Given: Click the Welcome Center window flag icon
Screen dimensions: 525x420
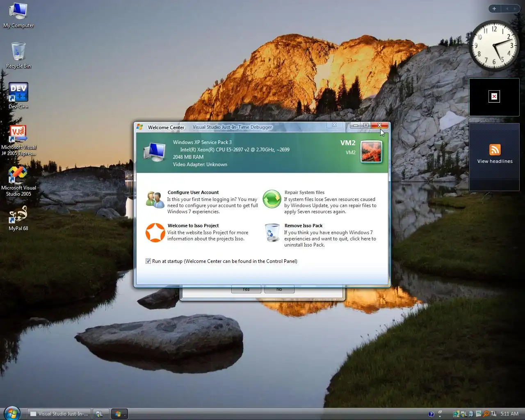Looking at the screenshot, I should [139, 127].
